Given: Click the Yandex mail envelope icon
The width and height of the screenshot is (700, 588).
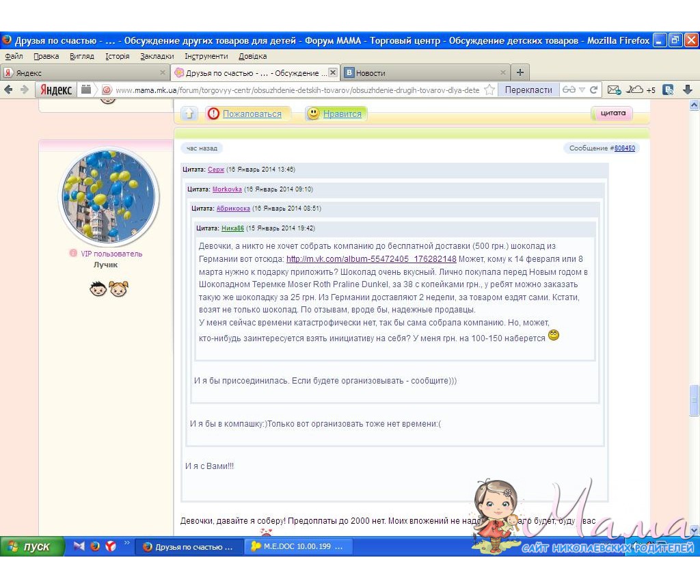Looking at the screenshot, I should pyautogui.click(x=613, y=90).
